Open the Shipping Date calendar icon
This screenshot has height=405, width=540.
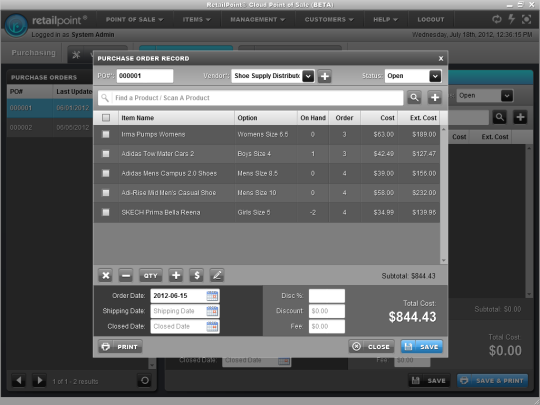tap(212, 311)
